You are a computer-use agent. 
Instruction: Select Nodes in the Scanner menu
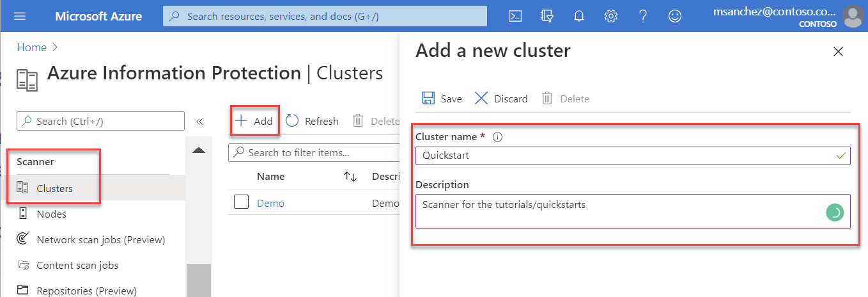click(93, 214)
